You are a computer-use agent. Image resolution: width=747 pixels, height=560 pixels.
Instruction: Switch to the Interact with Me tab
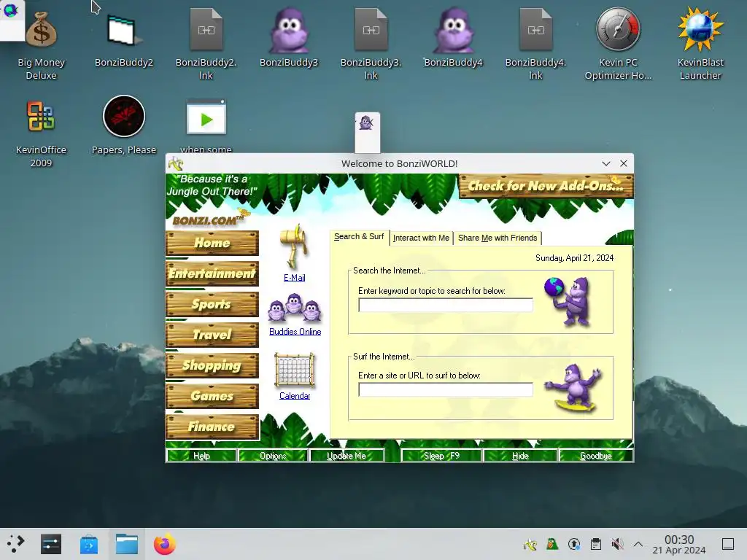coord(421,238)
